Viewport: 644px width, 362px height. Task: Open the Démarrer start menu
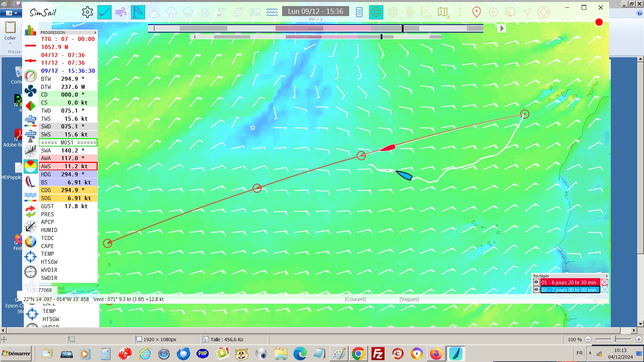[16, 354]
